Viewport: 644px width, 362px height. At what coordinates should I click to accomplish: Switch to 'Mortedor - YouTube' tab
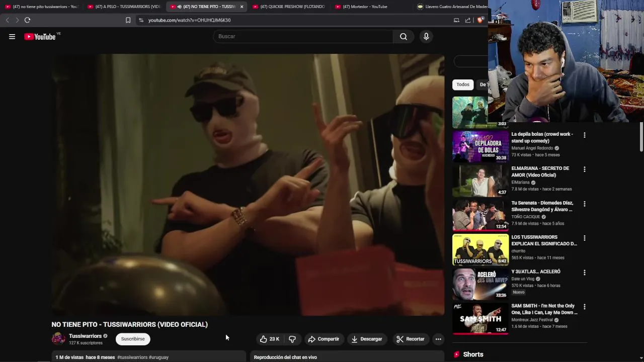(x=372, y=7)
